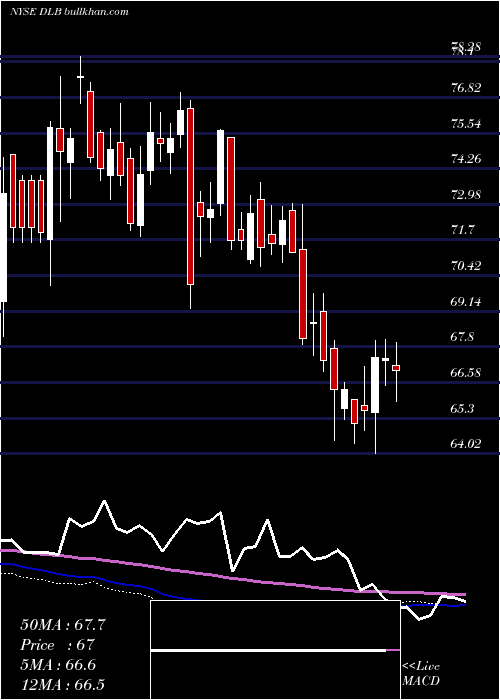
Task: Click the Price : 67 readout
Action: pyautogui.click(x=58, y=645)
